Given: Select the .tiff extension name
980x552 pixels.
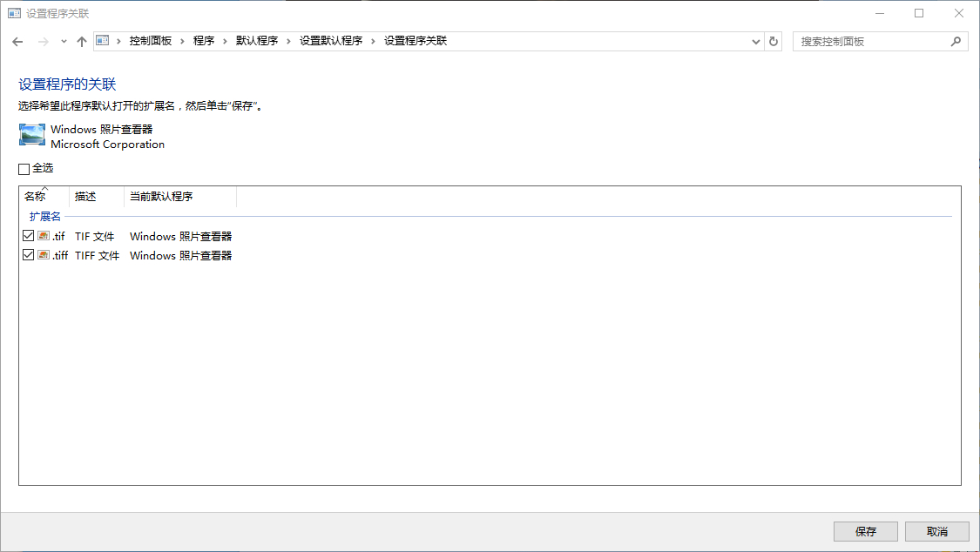Looking at the screenshot, I should pyautogui.click(x=61, y=255).
